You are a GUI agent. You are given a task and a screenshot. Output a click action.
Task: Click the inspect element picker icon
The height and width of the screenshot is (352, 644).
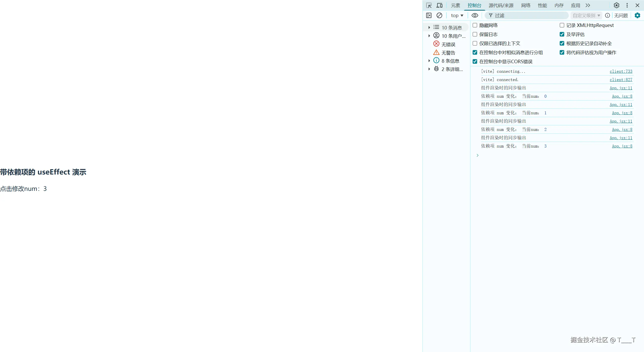(x=429, y=5)
